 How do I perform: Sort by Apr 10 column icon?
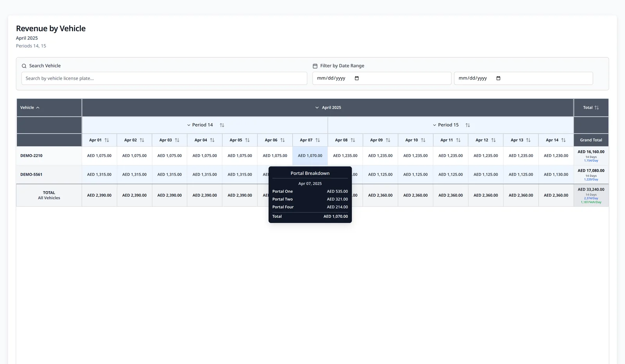(x=423, y=140)
